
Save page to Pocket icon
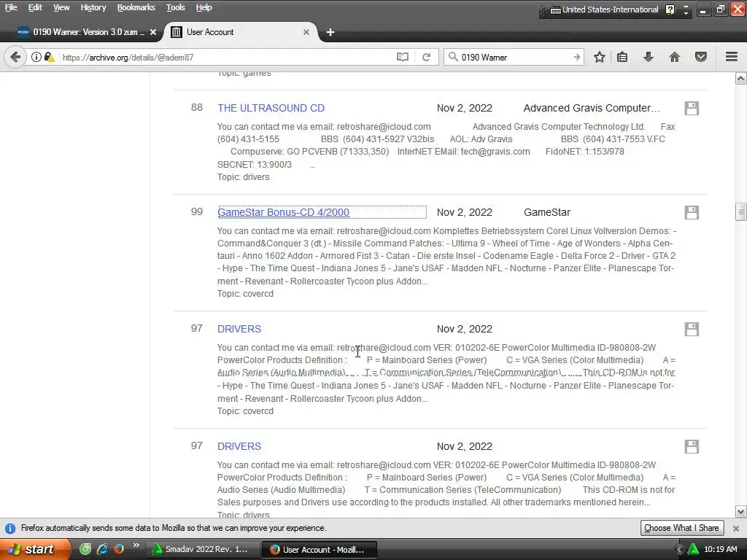pyautogui.click(x=701, y=57)
